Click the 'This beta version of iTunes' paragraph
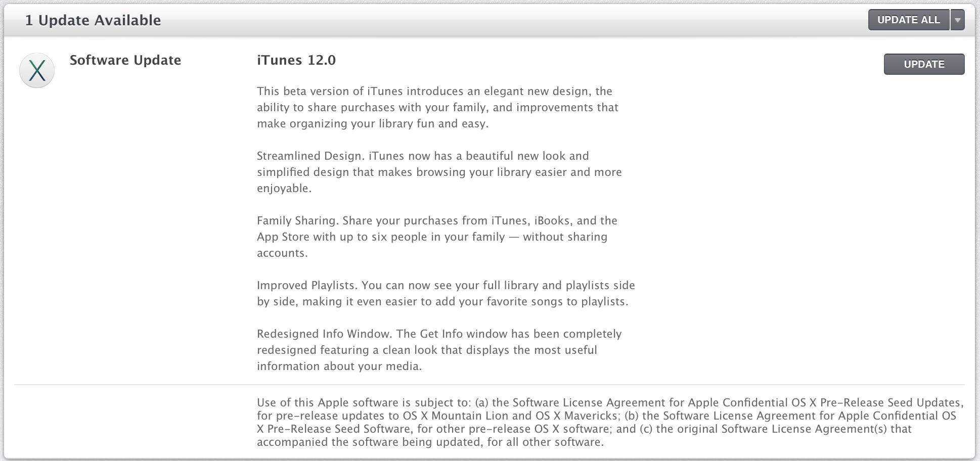The image size is (980, 461). 438,107
